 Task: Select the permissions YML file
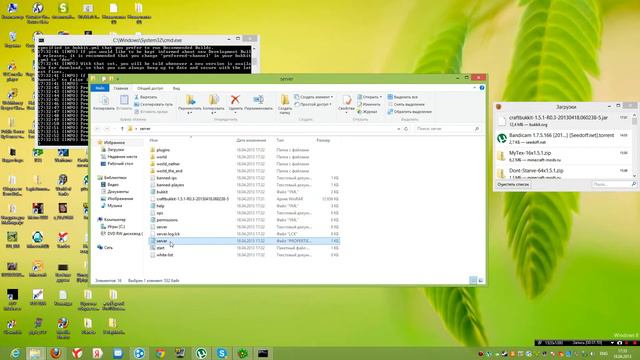[167, 220]
